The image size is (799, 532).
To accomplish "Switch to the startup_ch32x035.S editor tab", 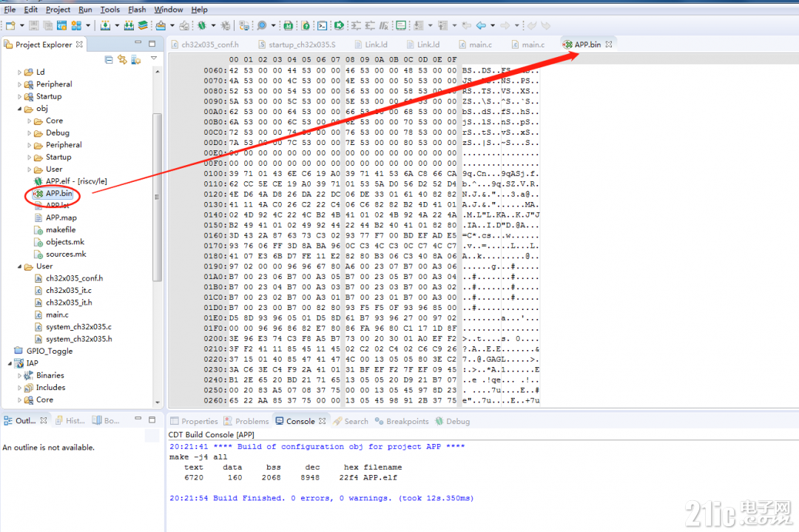I will [x=297, y=45].
